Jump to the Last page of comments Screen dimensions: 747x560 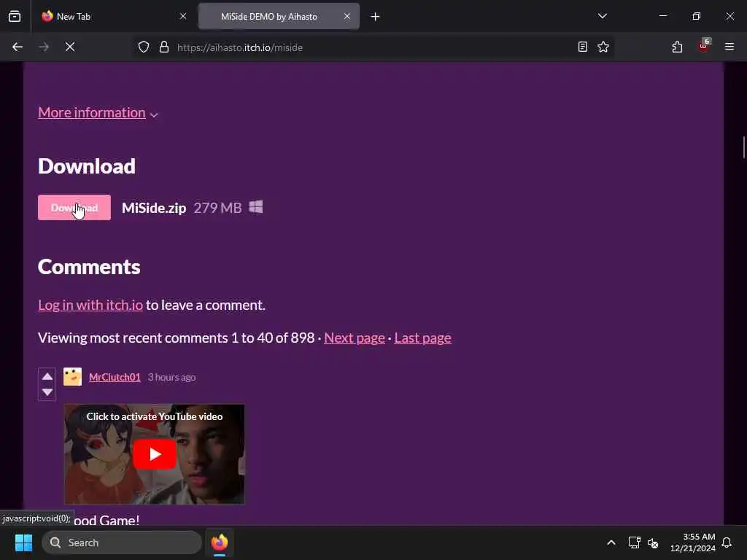pos(422,338)
